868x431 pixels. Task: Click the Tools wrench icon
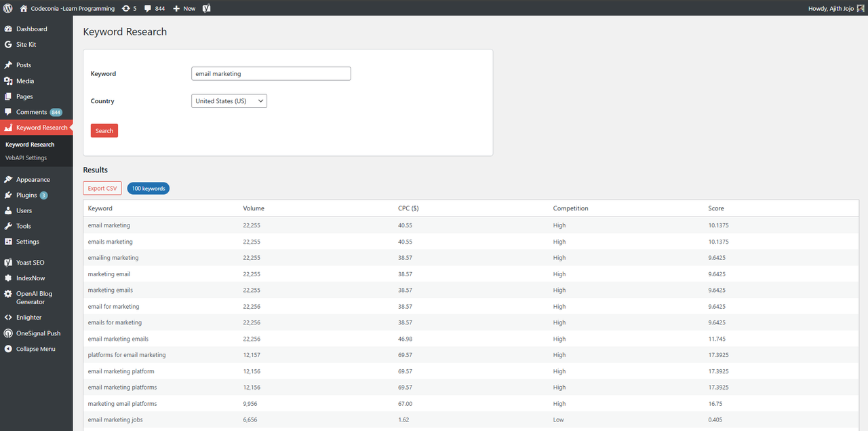[x=8, y=226]
